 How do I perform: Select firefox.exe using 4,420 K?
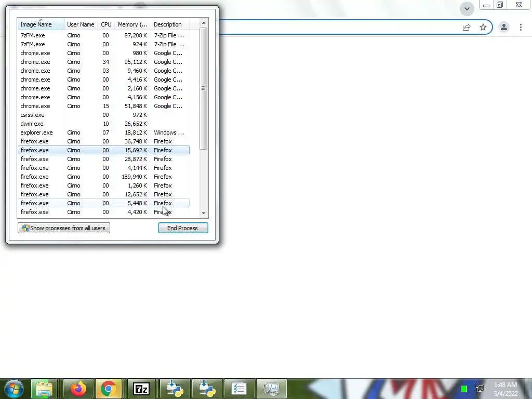[x=103, y=212]
